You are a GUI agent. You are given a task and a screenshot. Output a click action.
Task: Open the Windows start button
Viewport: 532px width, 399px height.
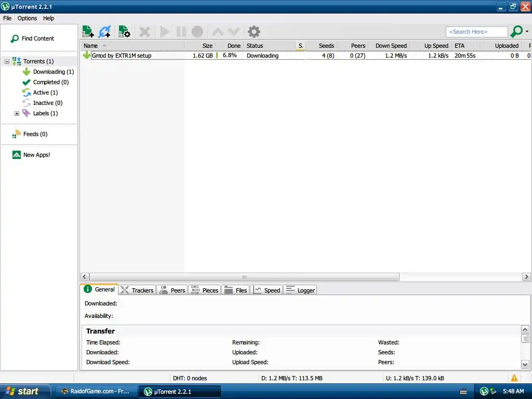point(24,392)
